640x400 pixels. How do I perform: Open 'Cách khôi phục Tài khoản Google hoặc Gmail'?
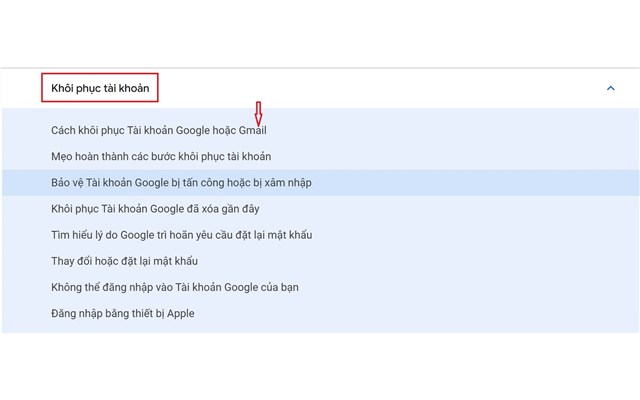point(158,130)
